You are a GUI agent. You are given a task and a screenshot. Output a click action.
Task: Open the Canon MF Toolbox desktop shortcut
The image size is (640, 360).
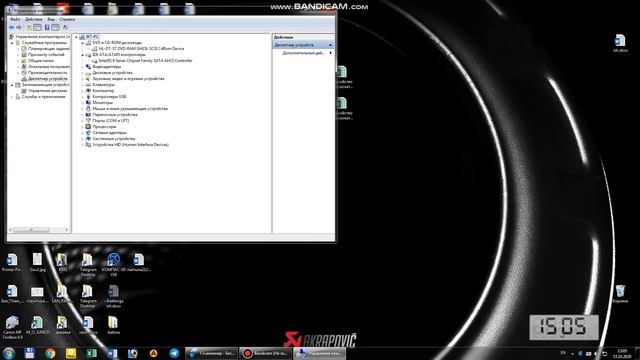12,327
